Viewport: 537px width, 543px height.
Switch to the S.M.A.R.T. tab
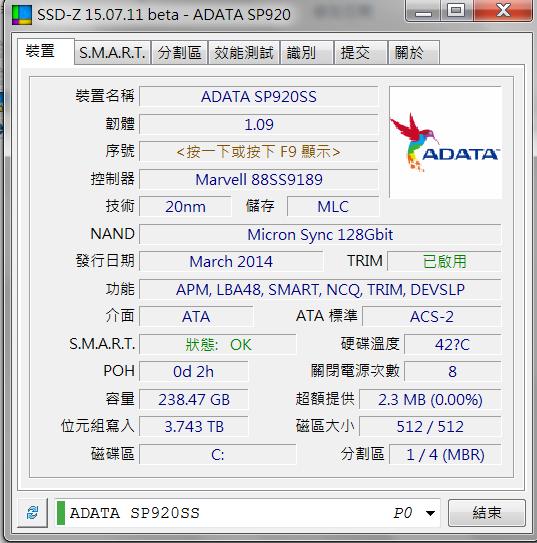[112, 53]
